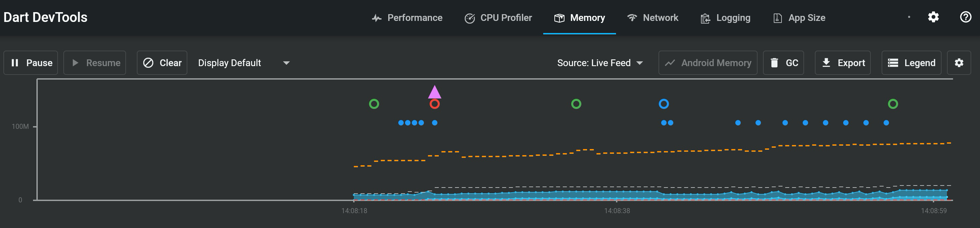This screenshot has height=228, width=980.
Task: Click the pink triangle snapshot marker
Action: pos(434,92)
